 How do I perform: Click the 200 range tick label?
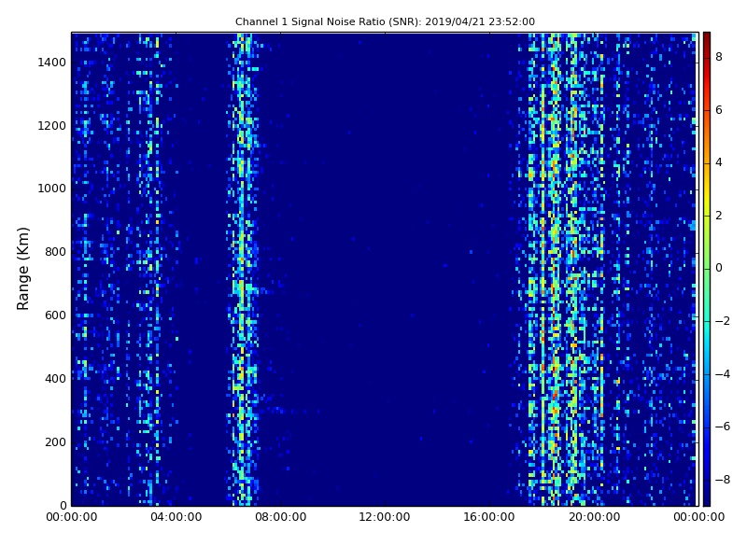click(x=55, y=441)
